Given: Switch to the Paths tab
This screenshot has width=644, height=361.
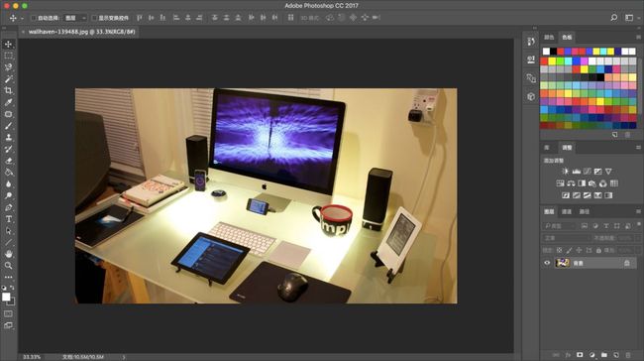Looking at the screenshot, I should coord(584,211).
